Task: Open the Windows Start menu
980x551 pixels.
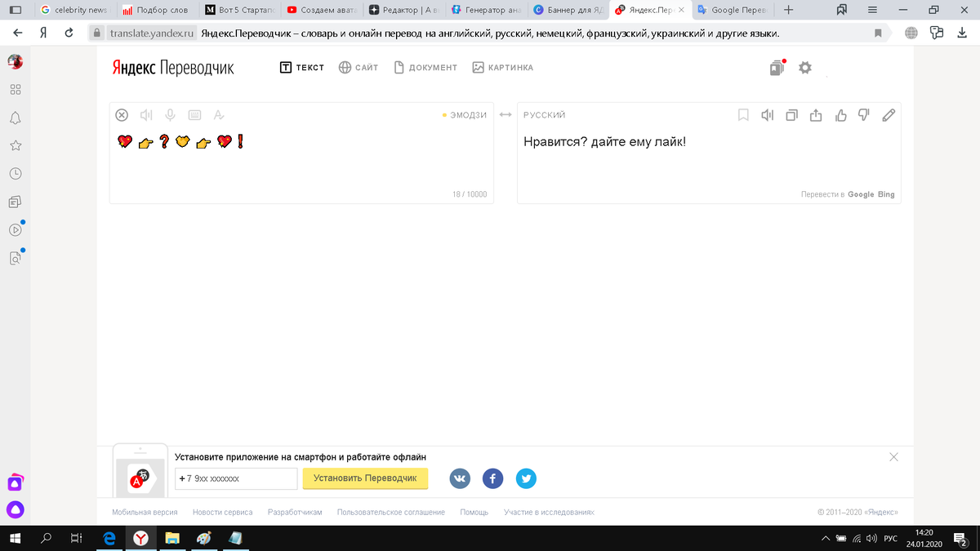Action: pyautogui.click(x=16, y=538)
